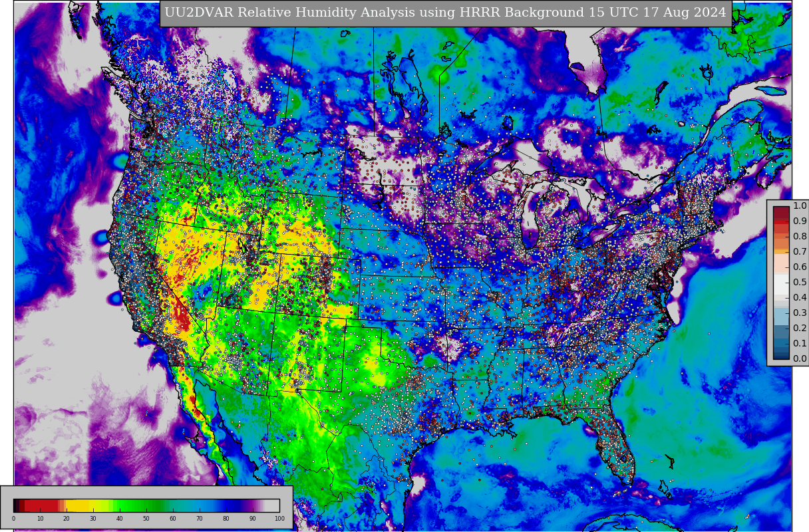The width and height of the screenshot is (809, 532).
Task: Click the 30 tick label on humidity colorbar
Action: (93, 519)
